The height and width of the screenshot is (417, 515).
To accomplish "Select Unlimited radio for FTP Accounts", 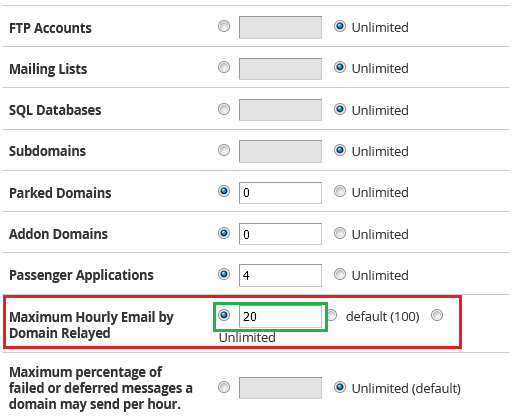I will point(340,26).
